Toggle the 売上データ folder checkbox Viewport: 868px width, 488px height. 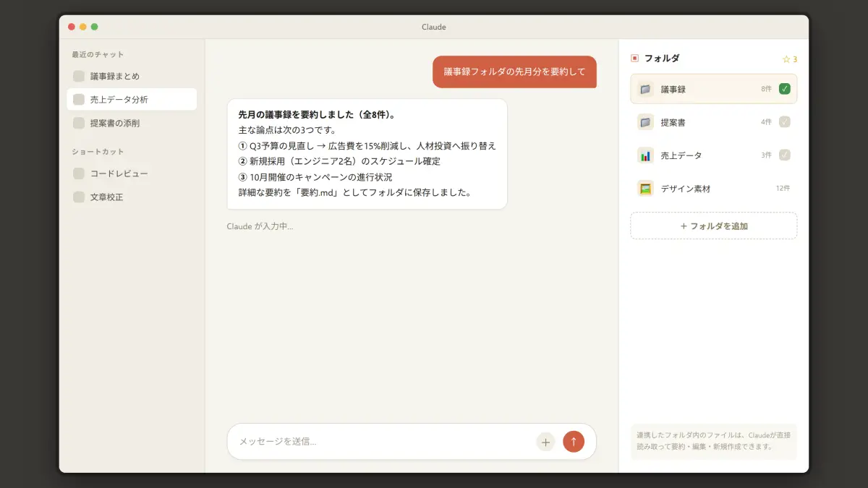click(785, 155)
